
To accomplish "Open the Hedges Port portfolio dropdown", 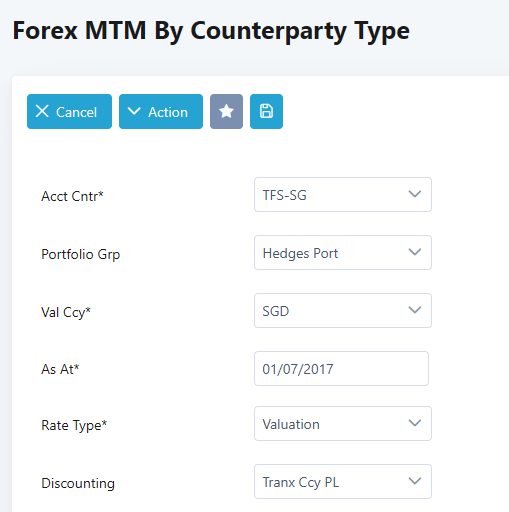I will point(343,253).
